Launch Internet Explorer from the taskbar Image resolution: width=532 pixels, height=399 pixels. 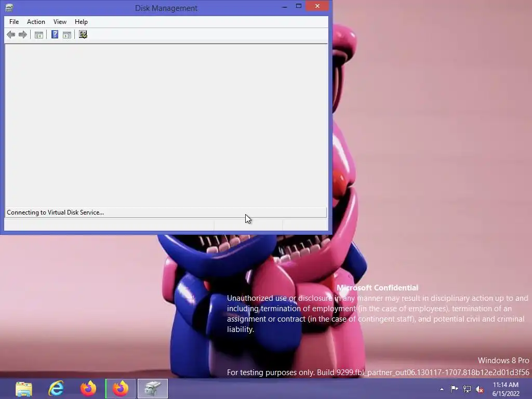[x=56, y=389]
